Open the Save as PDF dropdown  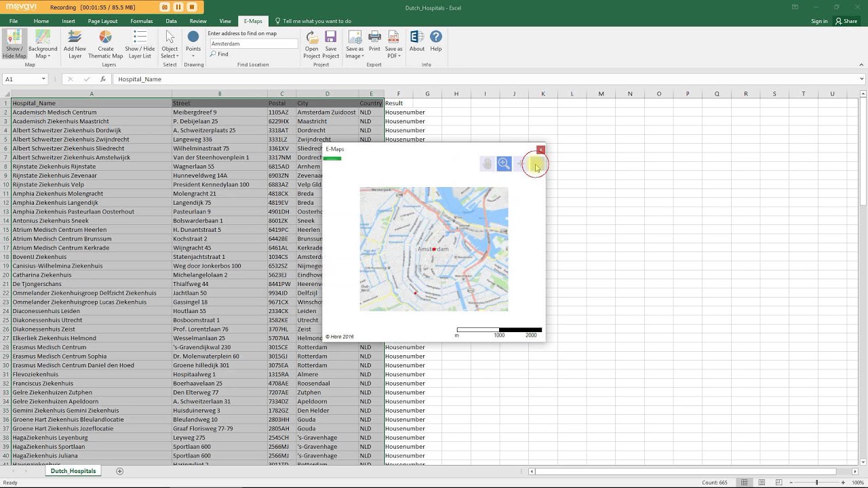(x=394, y=45)
